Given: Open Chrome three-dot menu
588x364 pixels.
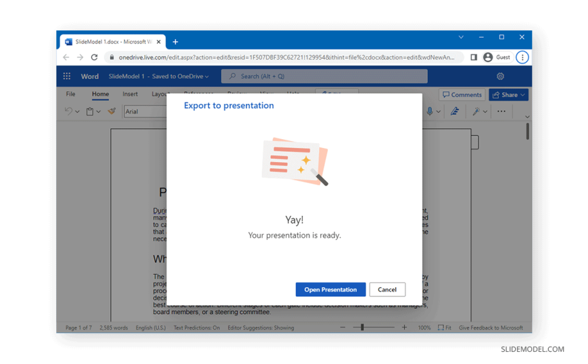Looking at the screenshot, I should 522,57.
